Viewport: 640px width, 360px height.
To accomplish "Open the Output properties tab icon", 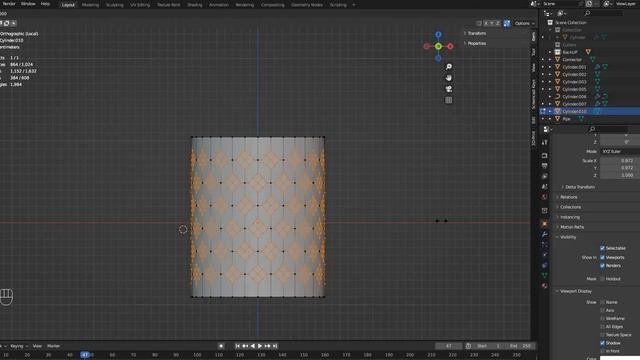I will coord(544,166).
